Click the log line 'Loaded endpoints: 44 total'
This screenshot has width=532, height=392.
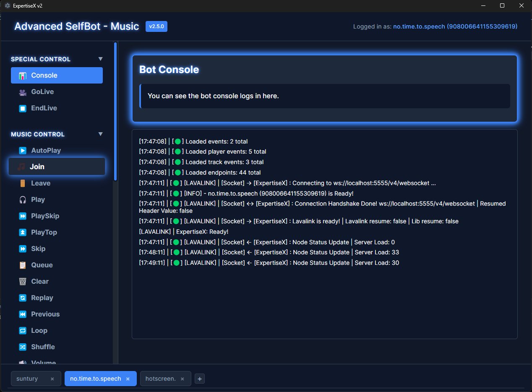pyautogui.click(x=200, y=172)
